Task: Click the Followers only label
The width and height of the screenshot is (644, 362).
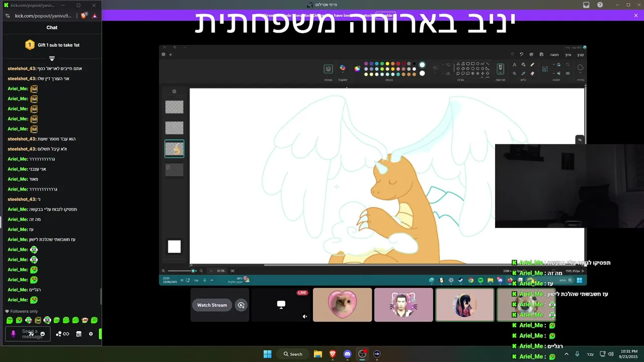Action: coord(24,311)
